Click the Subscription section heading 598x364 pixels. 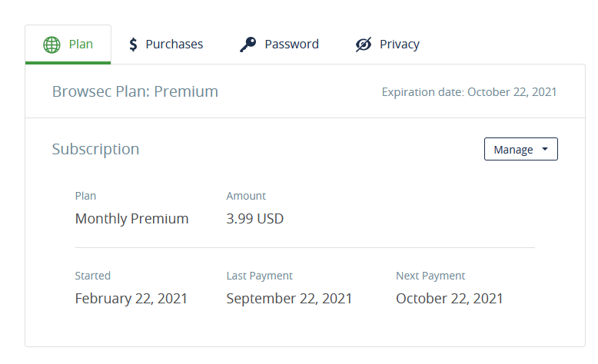[95, 149]
